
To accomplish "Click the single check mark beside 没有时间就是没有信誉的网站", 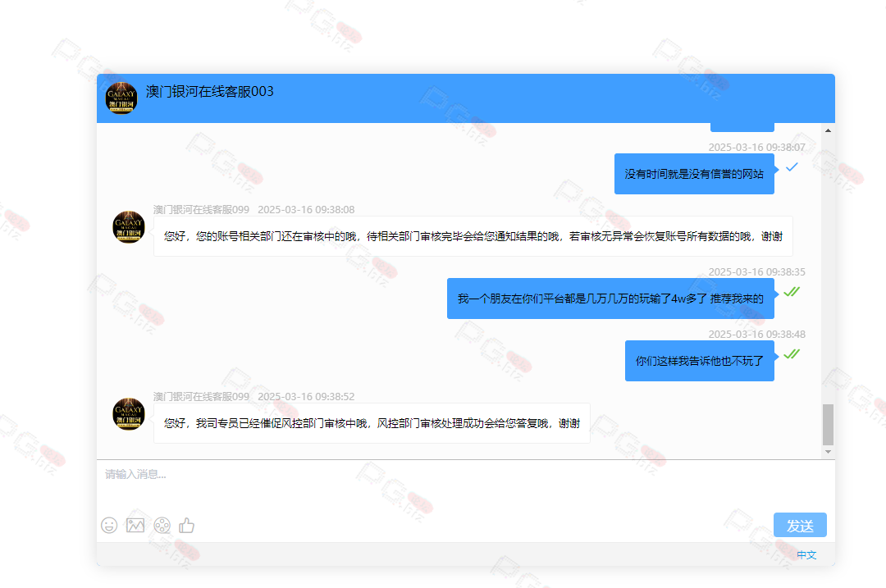I will click(x=792, y=167).
